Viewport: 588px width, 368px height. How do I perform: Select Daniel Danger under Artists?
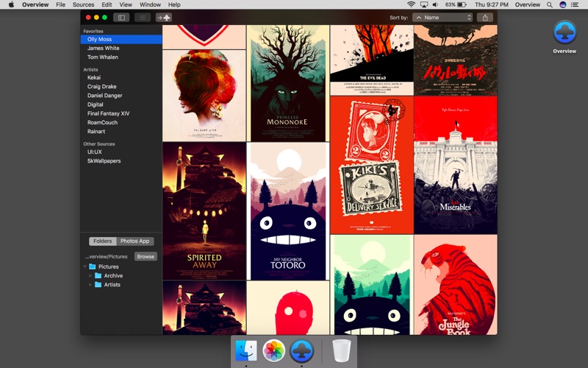coord(121,96)
